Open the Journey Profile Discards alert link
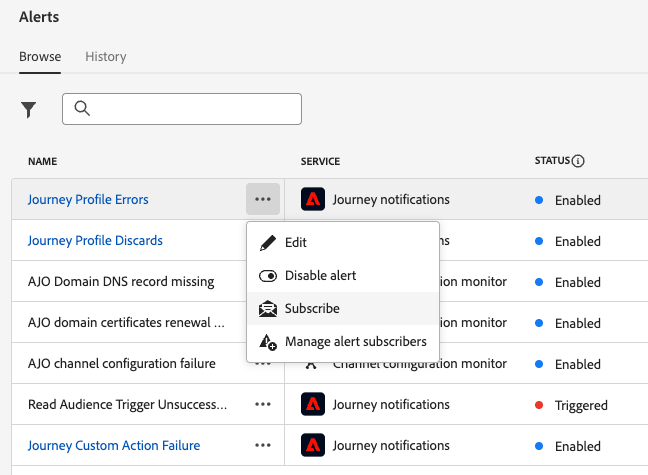 click(x=95, y=241)
